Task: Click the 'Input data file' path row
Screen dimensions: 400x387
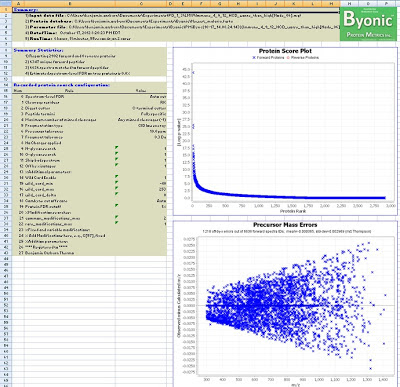Action: (x=163, y=16)
